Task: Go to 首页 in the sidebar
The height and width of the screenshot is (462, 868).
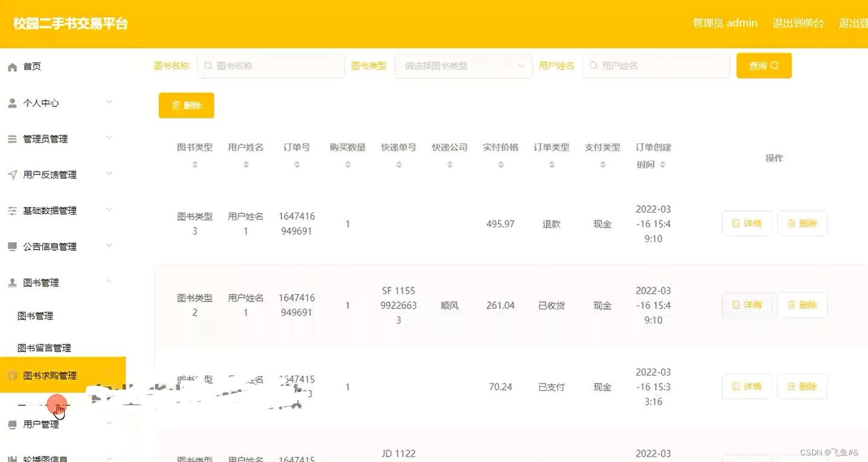Action: click(32, 66)
